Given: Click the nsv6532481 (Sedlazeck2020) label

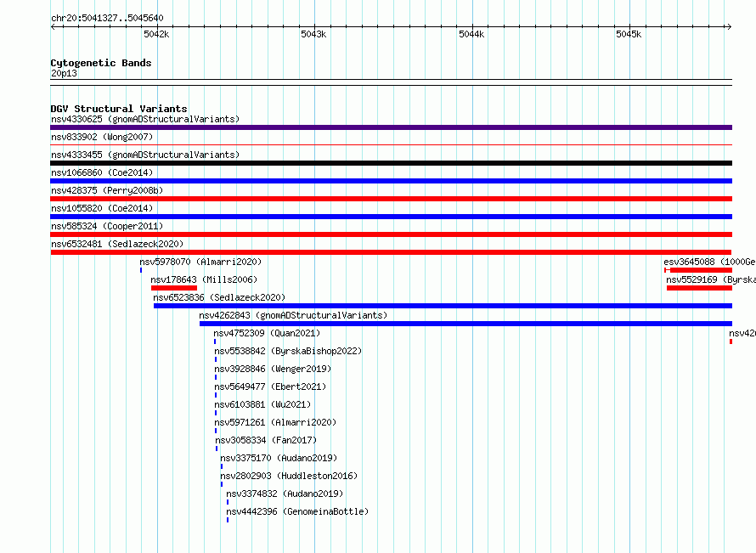Looking at the screenshot, I should pos(117,244).
